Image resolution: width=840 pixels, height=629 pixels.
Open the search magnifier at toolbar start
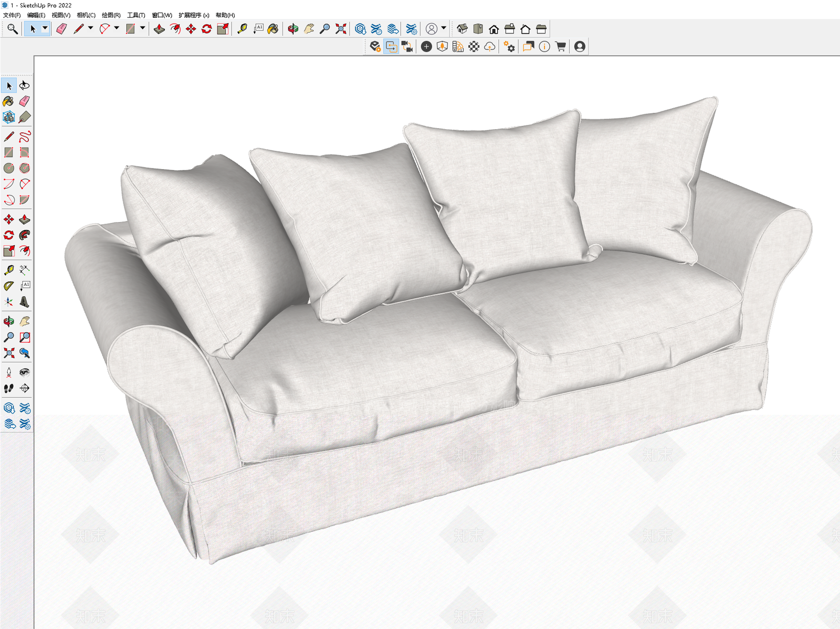pyautogui.click(x=12, y=29)
